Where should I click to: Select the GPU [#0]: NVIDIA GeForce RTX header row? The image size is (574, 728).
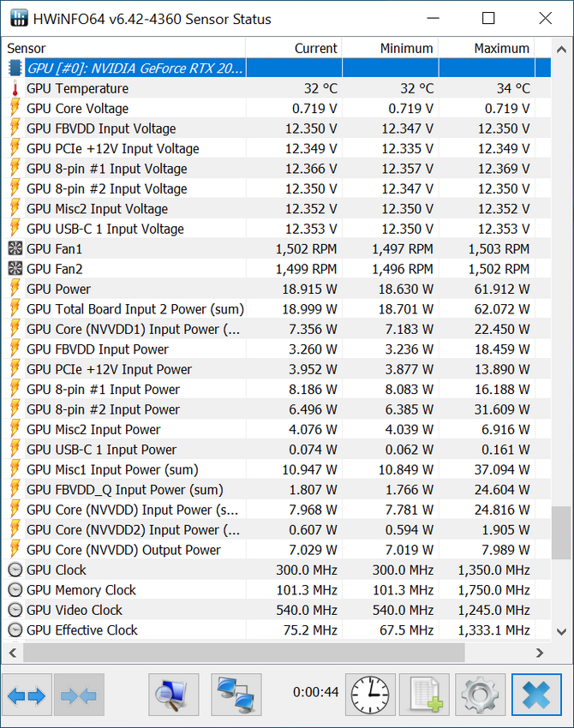277,68
